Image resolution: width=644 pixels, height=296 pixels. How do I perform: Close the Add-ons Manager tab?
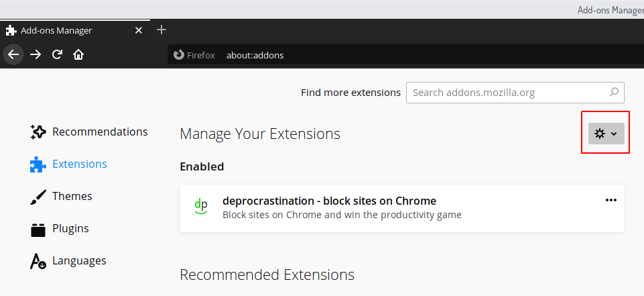click(139, 30)
